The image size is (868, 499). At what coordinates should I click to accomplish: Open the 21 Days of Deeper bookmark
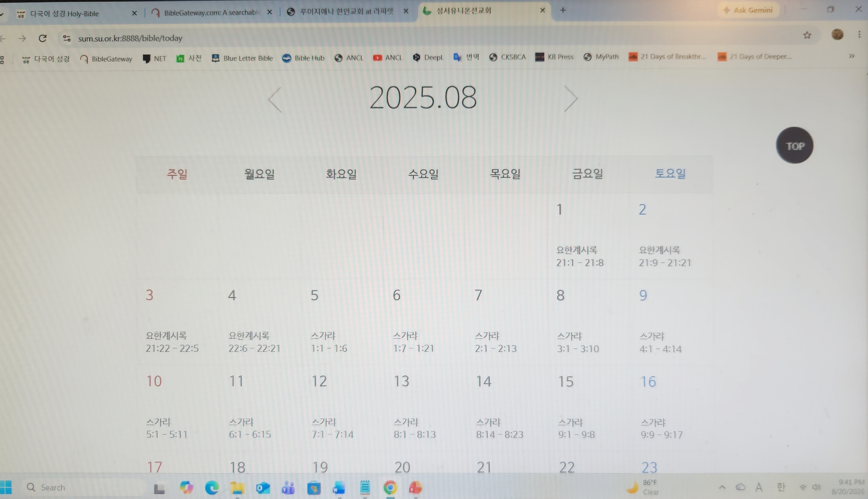755,57
